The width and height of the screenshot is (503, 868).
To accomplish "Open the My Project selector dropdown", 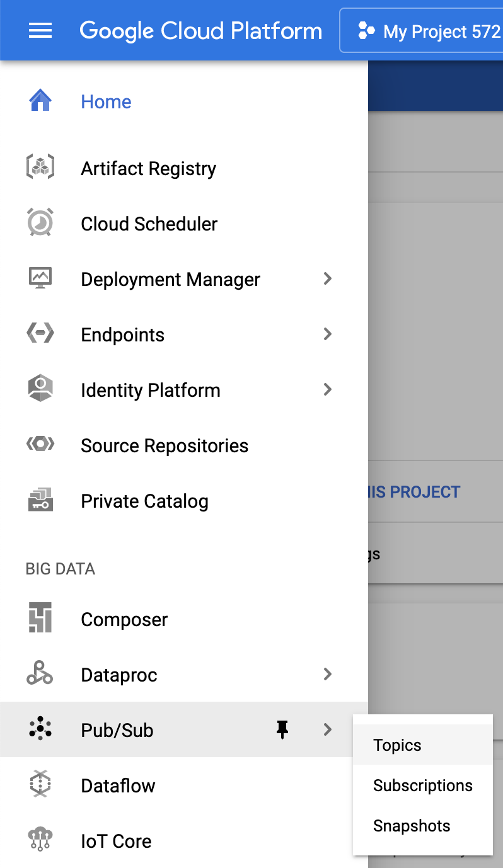I will (424, 30).
